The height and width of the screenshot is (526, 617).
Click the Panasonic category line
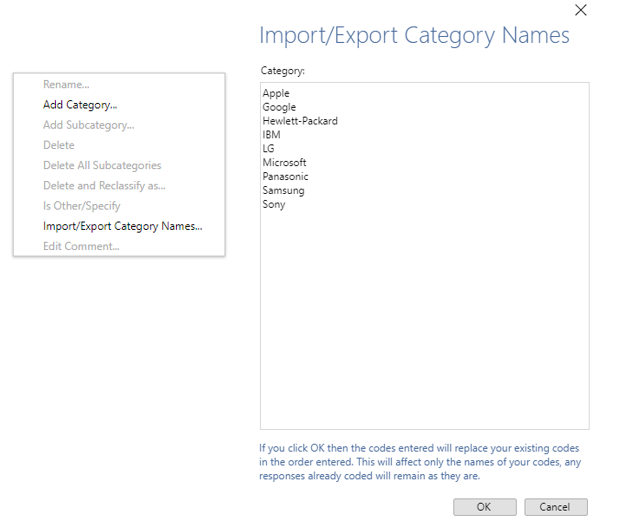[285, 176]
